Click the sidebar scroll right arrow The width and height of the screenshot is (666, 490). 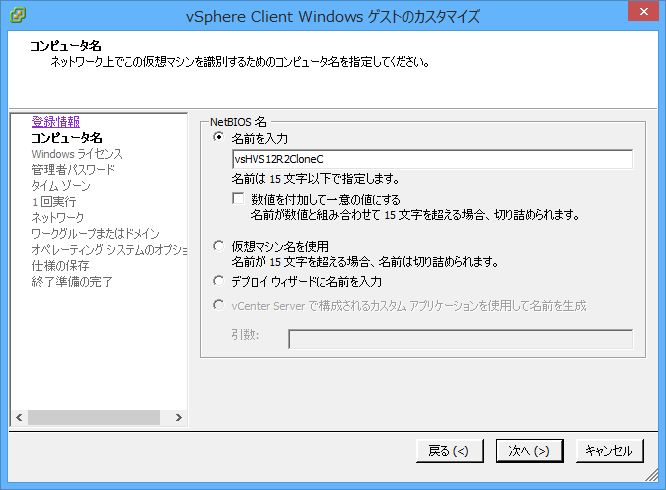[179, 417]
